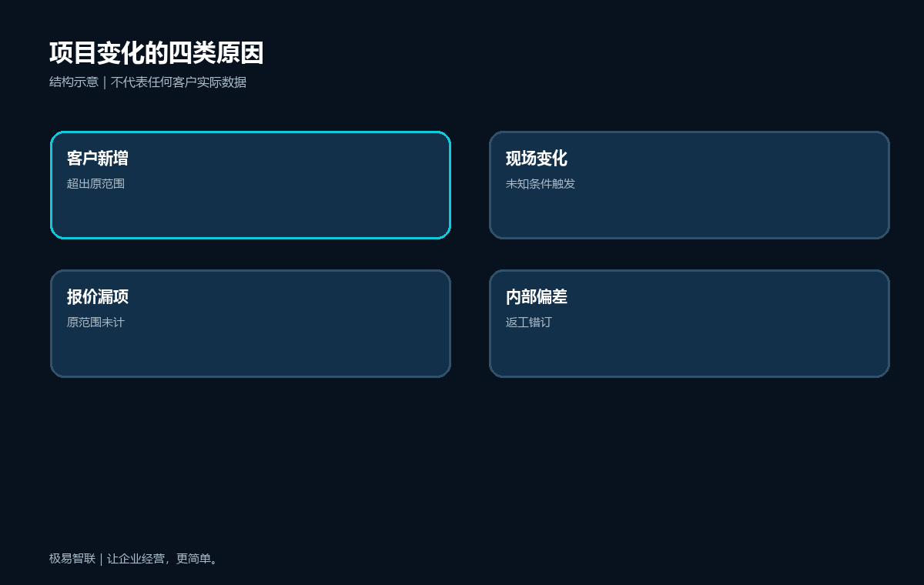Screen dimensions: 924x585
Task: Click the 内部偏差 heading text
Action: (x=537, y=297)
